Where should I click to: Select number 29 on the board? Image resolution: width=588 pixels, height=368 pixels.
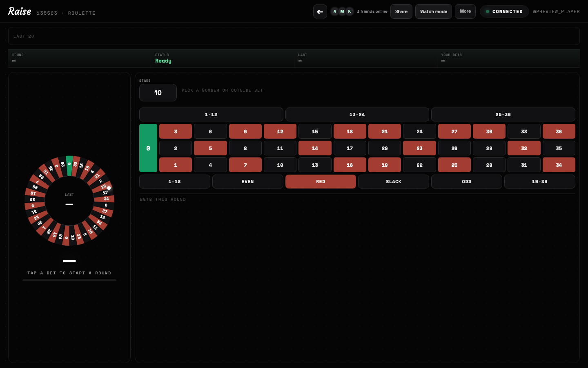(489, 148)
